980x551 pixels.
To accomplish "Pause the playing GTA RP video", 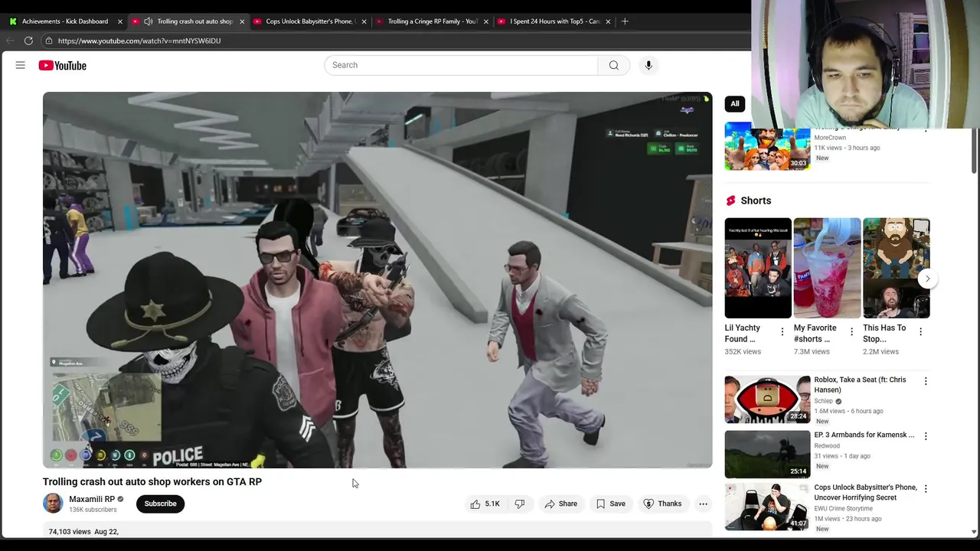I will coord(377,279).
